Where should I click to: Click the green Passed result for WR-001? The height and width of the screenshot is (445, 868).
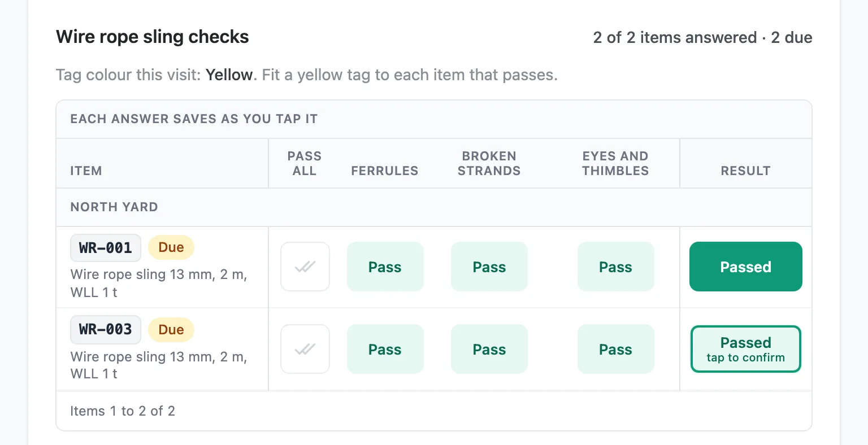[x=746, y=267]
